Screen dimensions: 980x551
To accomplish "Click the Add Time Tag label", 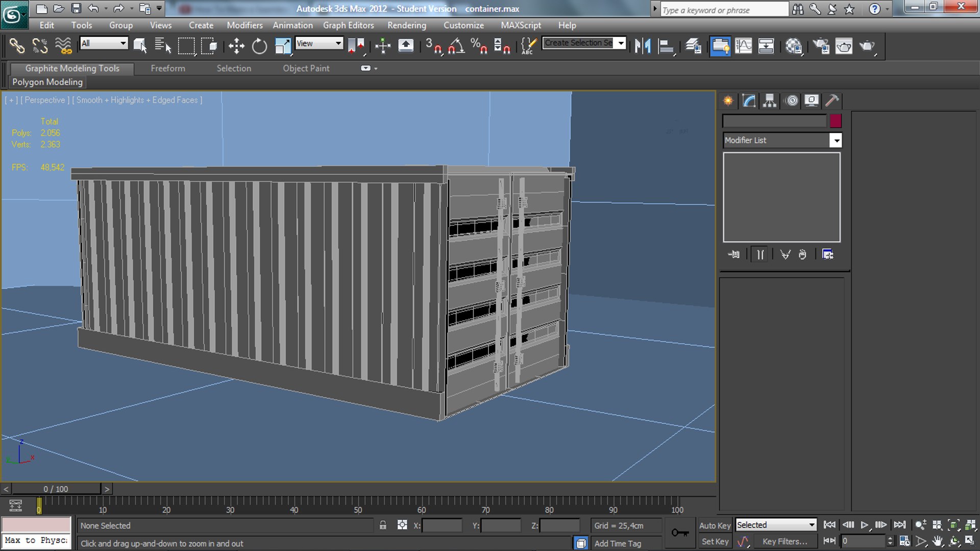I will [618, 543].
